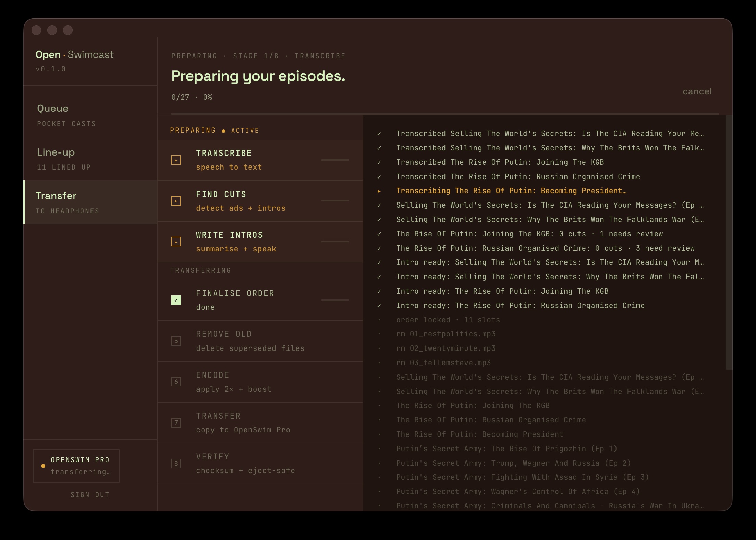Click Putin's Secret Army: Rise Of Prigozhin line
The width and height of the screenshot is (756, 540).
click(507, 449)
